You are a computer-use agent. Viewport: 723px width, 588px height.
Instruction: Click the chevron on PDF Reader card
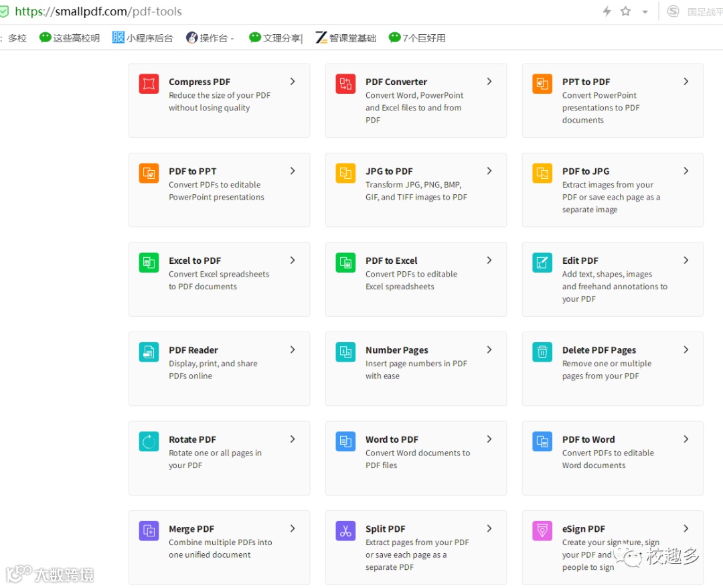pyautogui.click(x=293, y=350)
